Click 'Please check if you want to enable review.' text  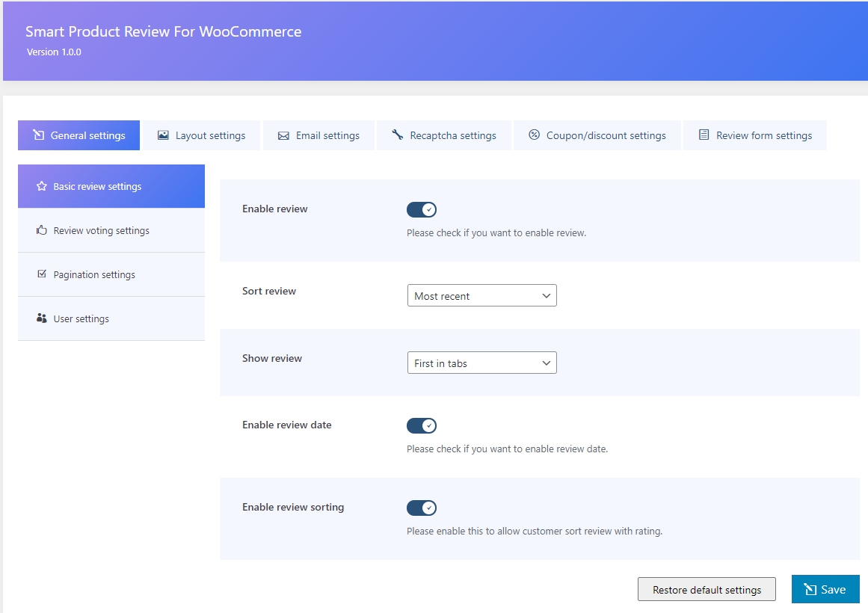[496, 233]
